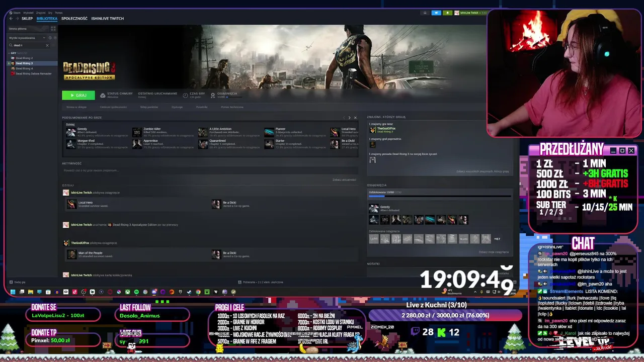Switch to the BIBLIOTEKA tab
The height and width of the screenshot is (362, 644).
tap(47, 19)
